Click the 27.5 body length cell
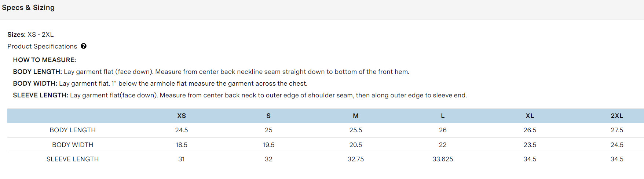Image resolution: width=644 pixels, height=179 pixels. 617,130
